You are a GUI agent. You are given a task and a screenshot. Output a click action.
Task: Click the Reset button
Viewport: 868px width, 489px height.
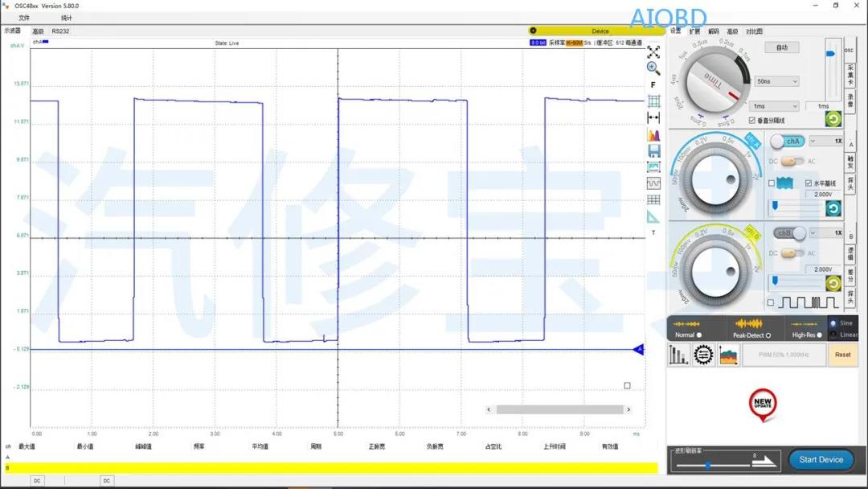(842, 355)
